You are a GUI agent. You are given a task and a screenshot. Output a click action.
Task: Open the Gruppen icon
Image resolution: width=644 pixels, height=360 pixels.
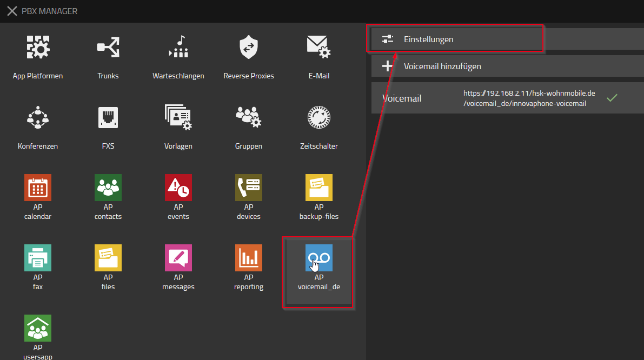coord(249,117)
